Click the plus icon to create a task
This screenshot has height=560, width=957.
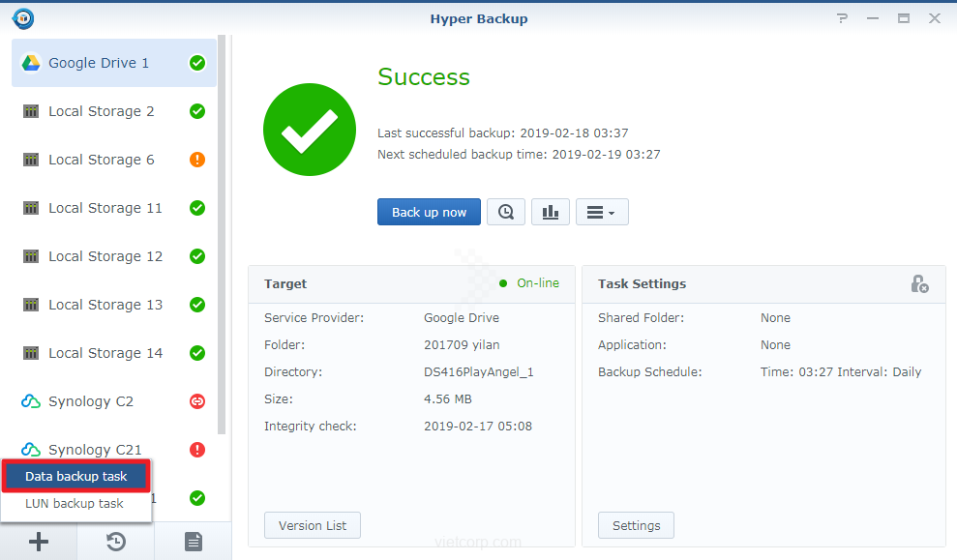click(x=39, y=542)
